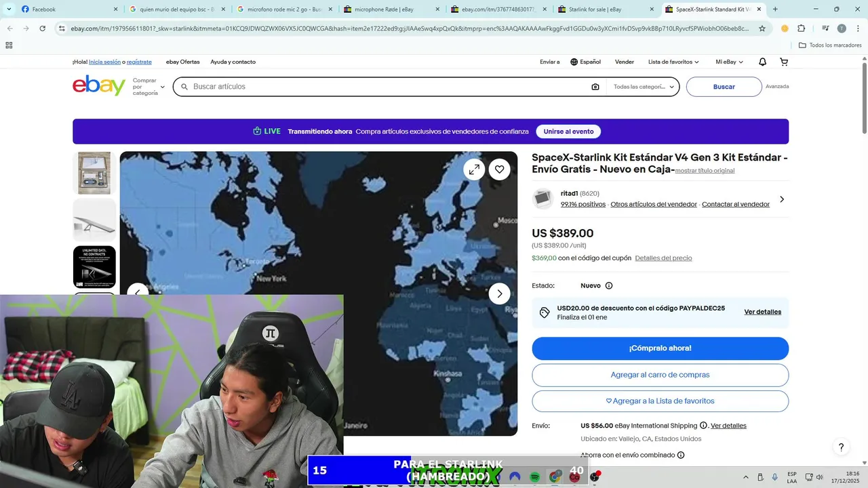
Task: Open Todos los marcadores bookmarks folder
Action: point(830,45)
